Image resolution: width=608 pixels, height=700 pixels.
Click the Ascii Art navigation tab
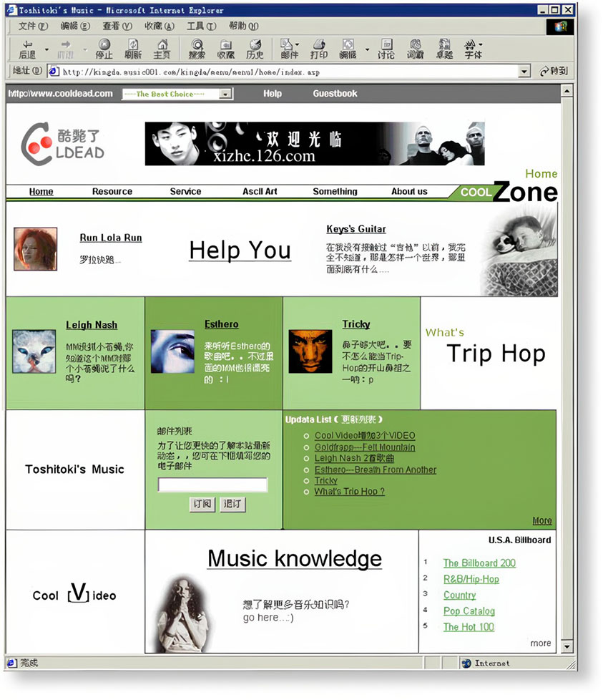coord(260,192)
